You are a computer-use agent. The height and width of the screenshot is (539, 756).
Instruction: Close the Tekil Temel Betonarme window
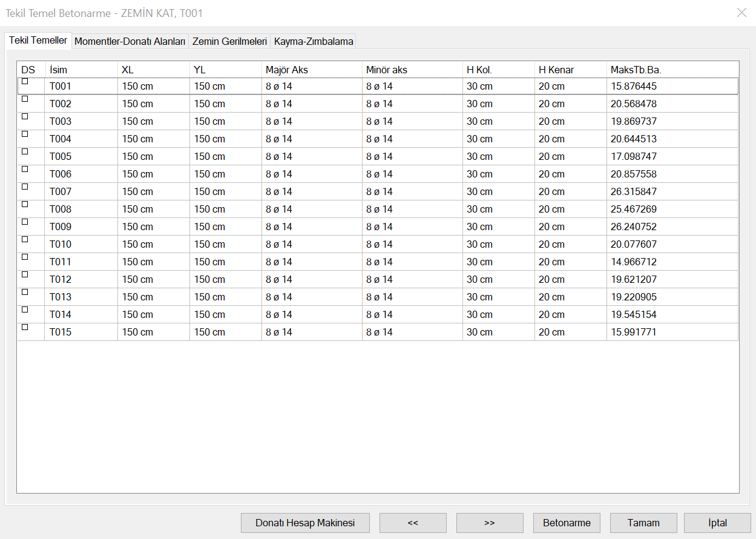741,13
